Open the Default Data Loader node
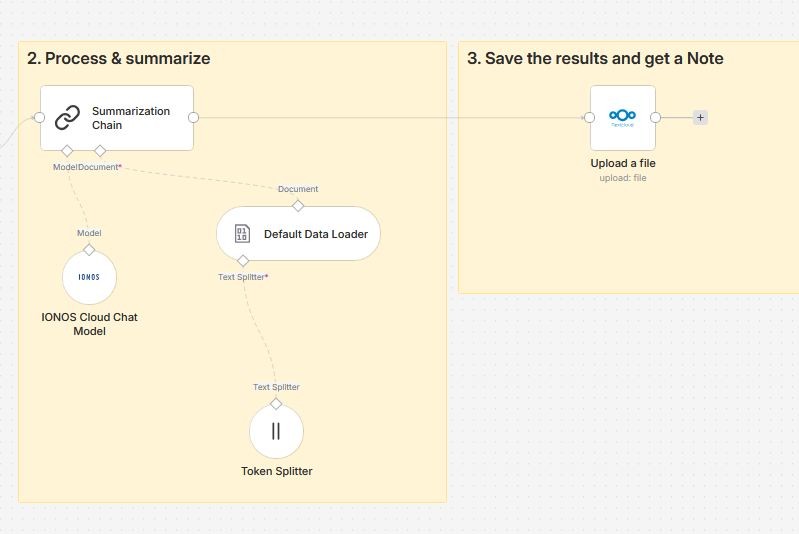This screenshot has height=534, width=799. [x=298, y=233]
